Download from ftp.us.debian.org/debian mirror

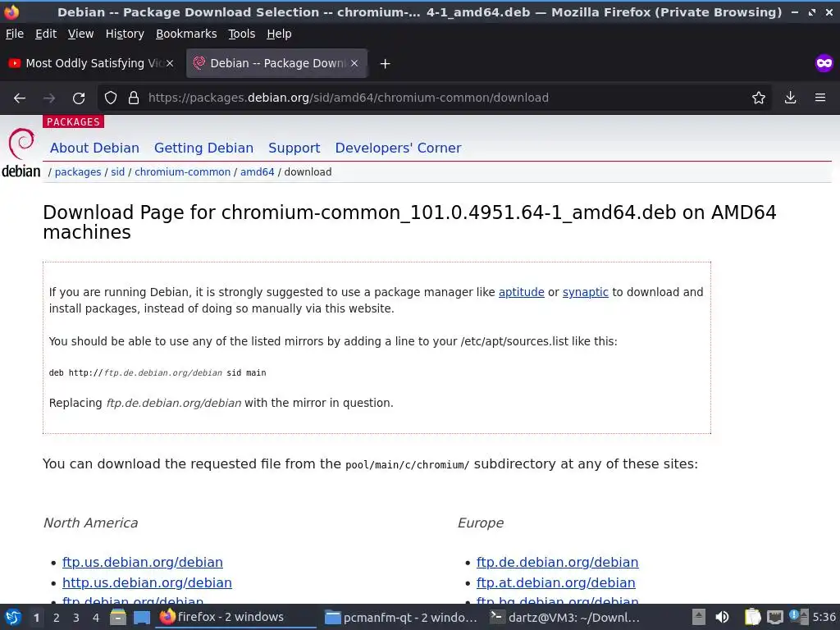pos(143,562)
